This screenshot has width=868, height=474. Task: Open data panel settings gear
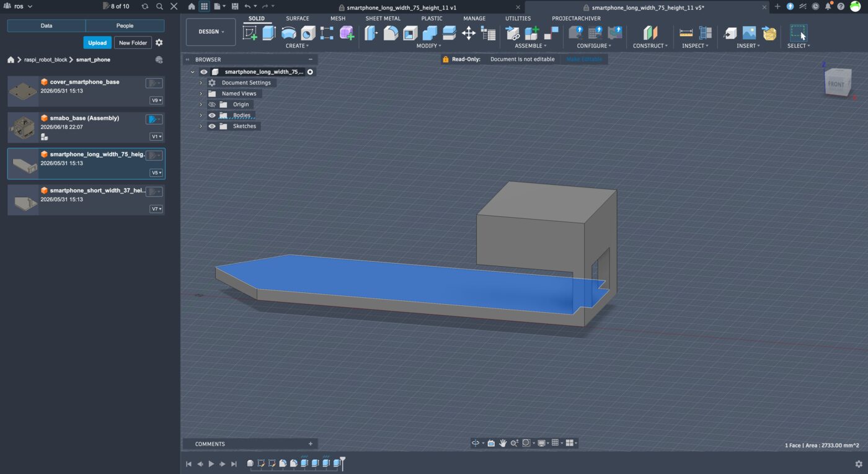pyautogui.click(x=159, y=43)
